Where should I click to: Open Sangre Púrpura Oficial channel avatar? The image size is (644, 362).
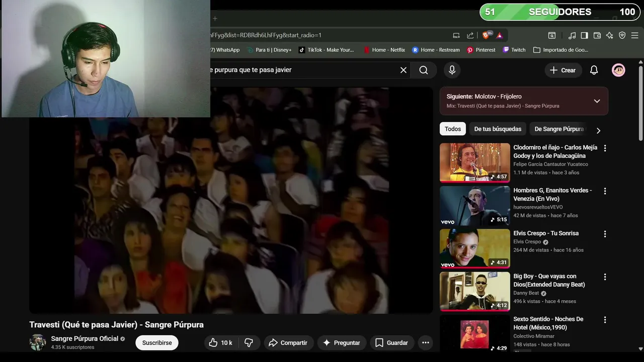pos(38,342)
